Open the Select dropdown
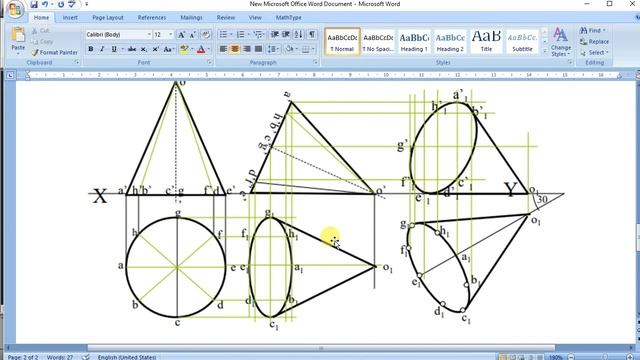Viewport: 640px width, 360px height. click(594, 53)
